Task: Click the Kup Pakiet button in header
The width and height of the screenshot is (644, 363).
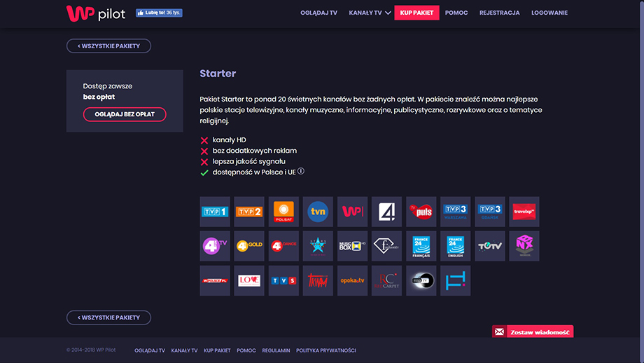Action: click(416, 13)
